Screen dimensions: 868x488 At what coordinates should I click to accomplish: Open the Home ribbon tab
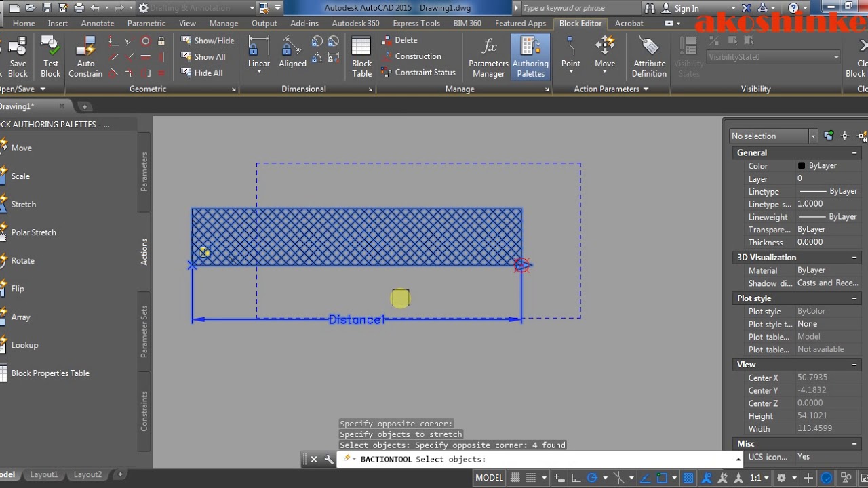click(x=24, y=23)
